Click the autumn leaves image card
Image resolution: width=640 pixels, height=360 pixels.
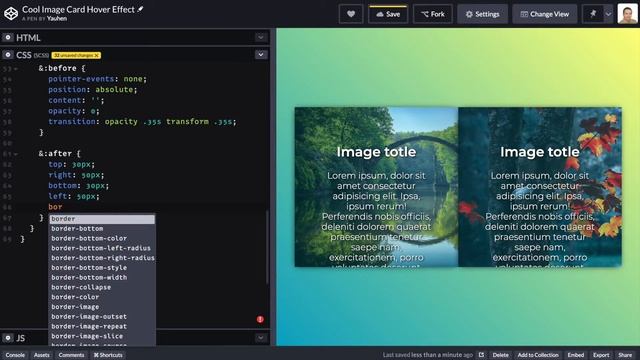click(540, 187)
